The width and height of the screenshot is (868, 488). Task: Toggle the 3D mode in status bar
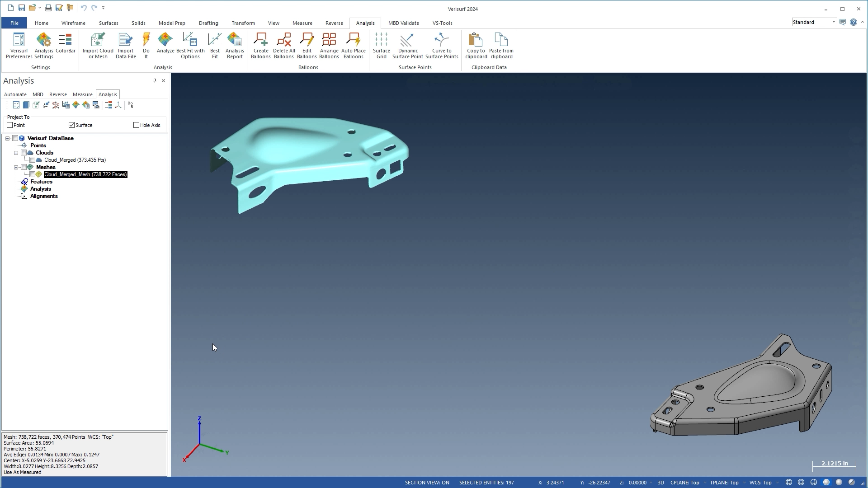(x=660, y=483)
